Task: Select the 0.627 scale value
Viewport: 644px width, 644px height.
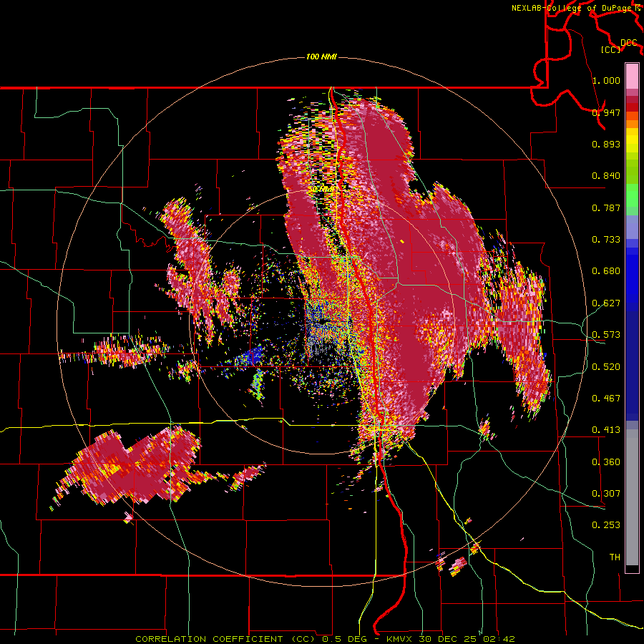Action: [606, 303]
